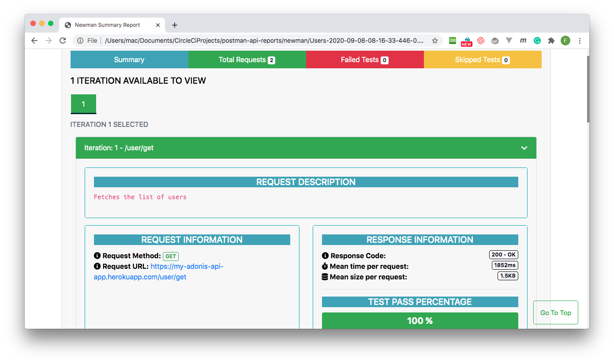Image resolution: width=614 pixels, height=364 pixels.
Task: Select the Skipped Tests tab
Action: tap(482, 59)
